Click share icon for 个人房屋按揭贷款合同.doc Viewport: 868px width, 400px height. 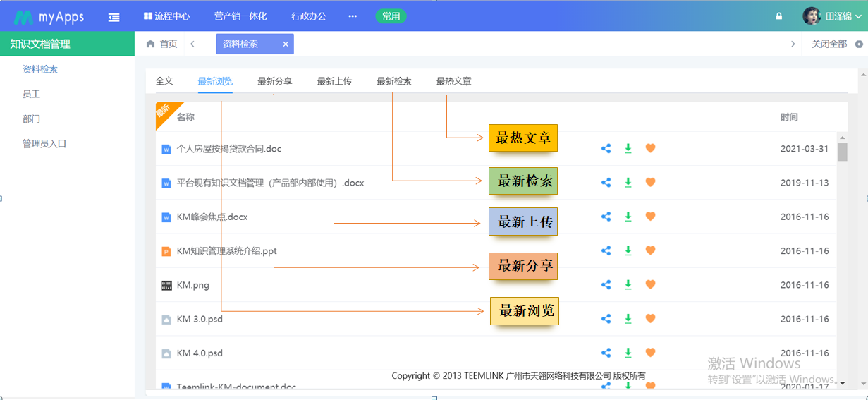[606, 148]
